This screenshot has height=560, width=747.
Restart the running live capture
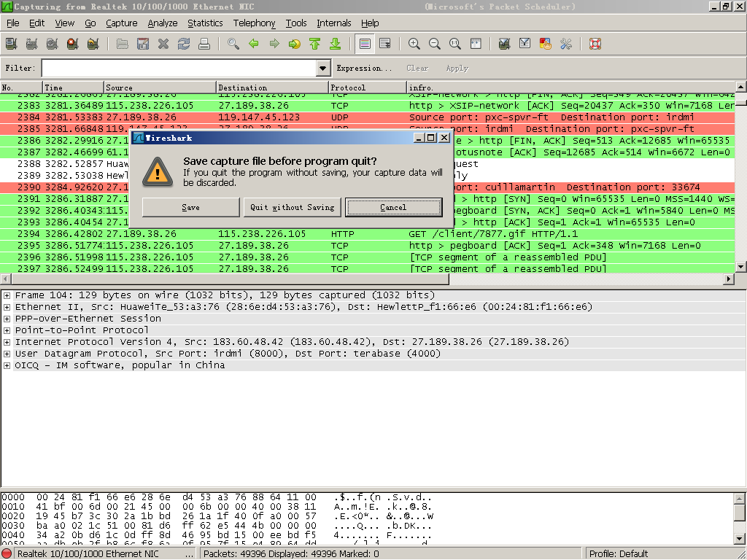point(93,44)
